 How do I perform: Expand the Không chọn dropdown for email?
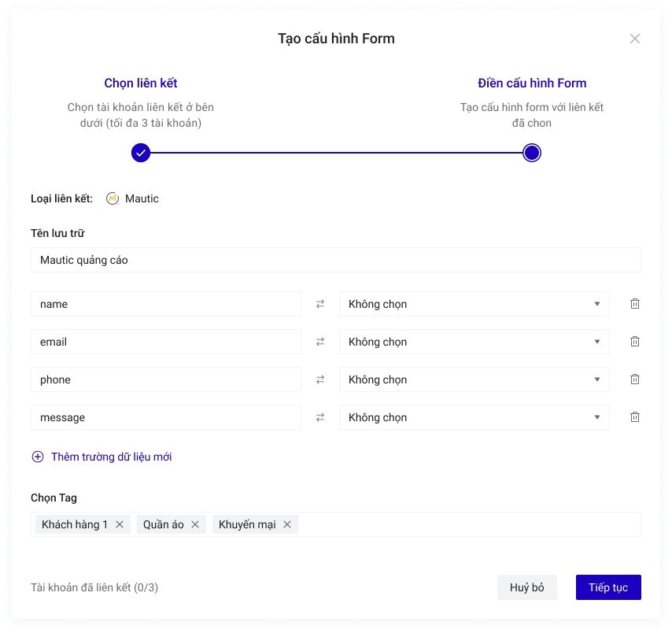click(x=474, y=342)
